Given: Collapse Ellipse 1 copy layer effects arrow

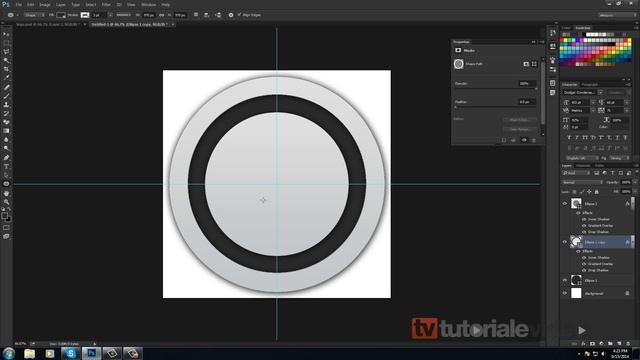Looking at the screenshot, I should pos(632,242).
